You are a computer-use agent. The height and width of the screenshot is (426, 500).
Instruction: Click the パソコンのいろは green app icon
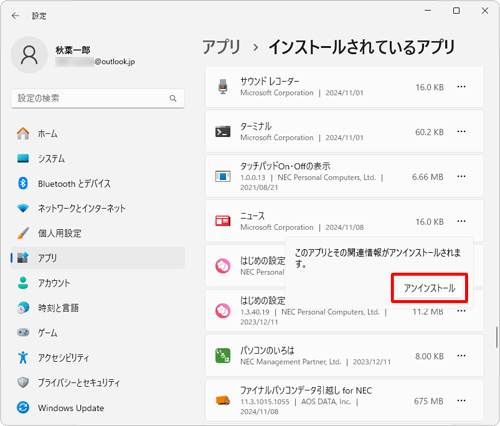(x=223, y=356)
